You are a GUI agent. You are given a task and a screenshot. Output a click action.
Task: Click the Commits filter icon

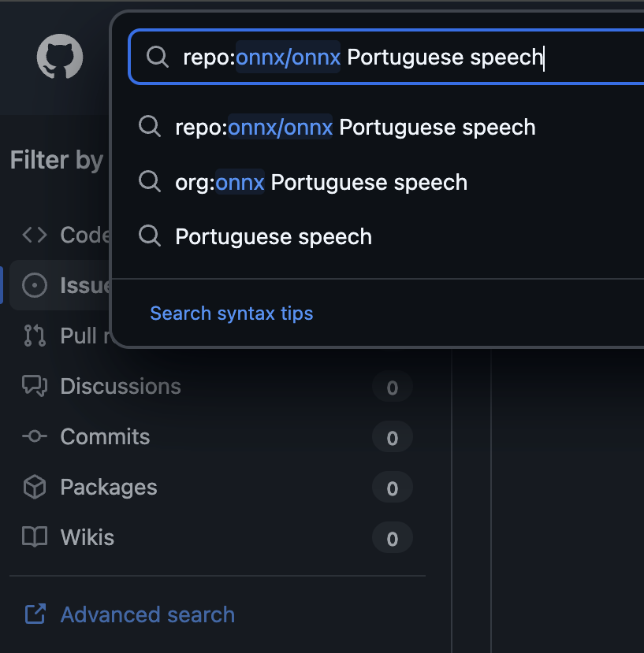pyautogui.click(x=35, y=436)
